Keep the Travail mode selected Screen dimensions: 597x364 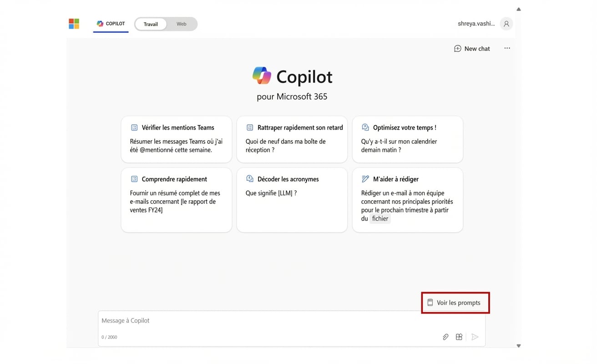[x=150, y=24]
